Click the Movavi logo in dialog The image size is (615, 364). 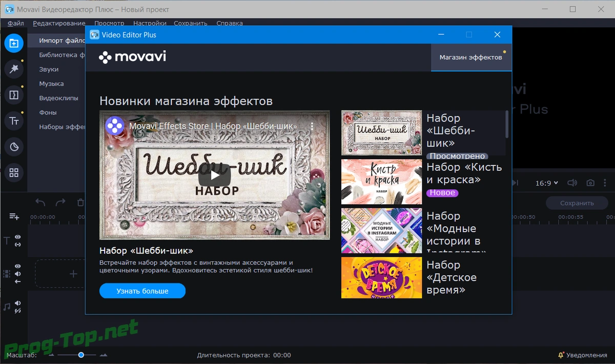point(132,57)
